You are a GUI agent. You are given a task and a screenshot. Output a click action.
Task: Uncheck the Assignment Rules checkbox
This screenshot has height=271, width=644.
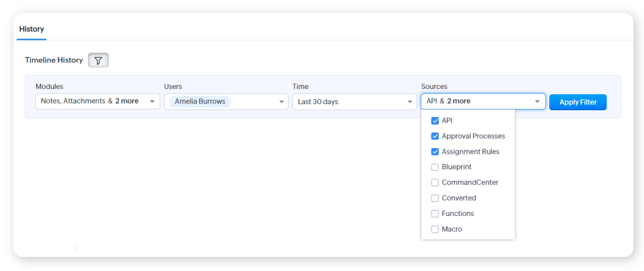[435, 152]
